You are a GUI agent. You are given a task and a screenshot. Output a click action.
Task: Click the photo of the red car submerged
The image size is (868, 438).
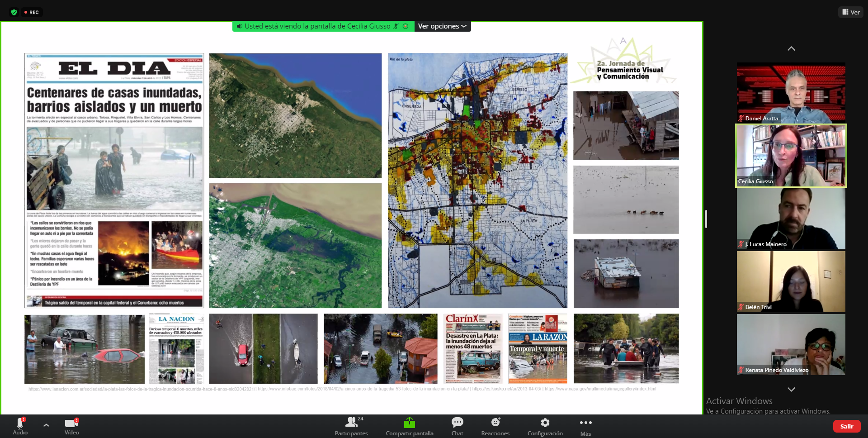point(85,349)
